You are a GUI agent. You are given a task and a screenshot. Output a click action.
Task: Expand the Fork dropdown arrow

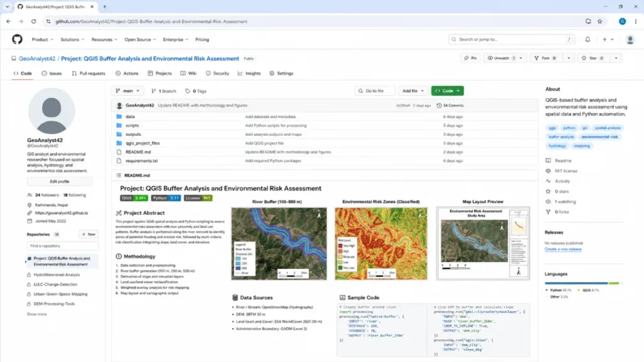tap(569, 58)
